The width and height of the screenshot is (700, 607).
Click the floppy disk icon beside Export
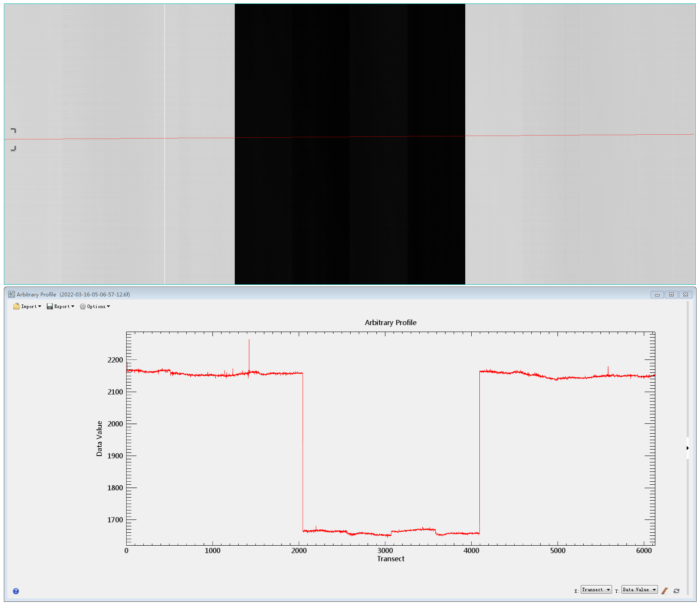[50, 306]
